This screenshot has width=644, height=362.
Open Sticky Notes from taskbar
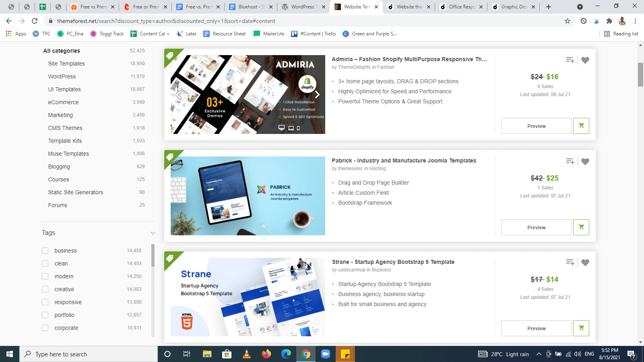345,354
